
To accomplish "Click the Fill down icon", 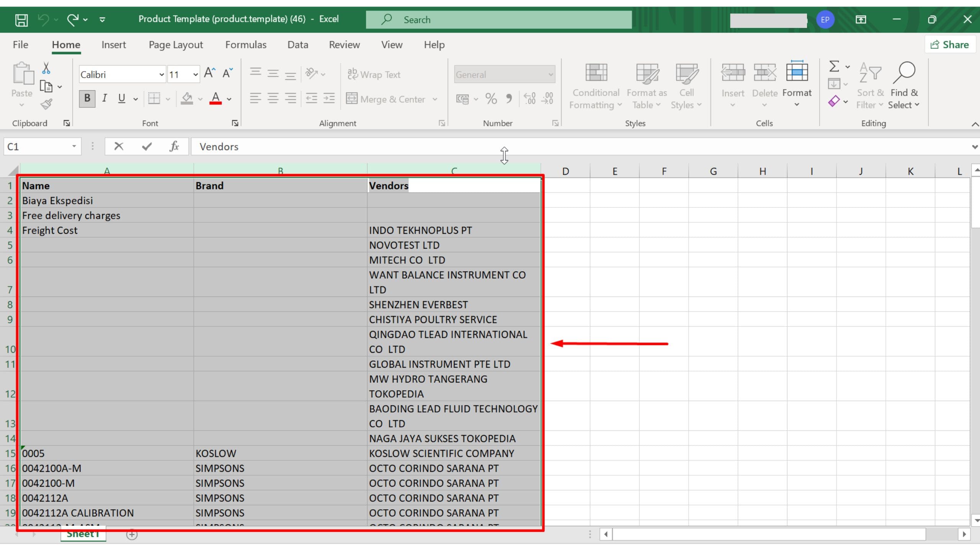I will (834, 84).
